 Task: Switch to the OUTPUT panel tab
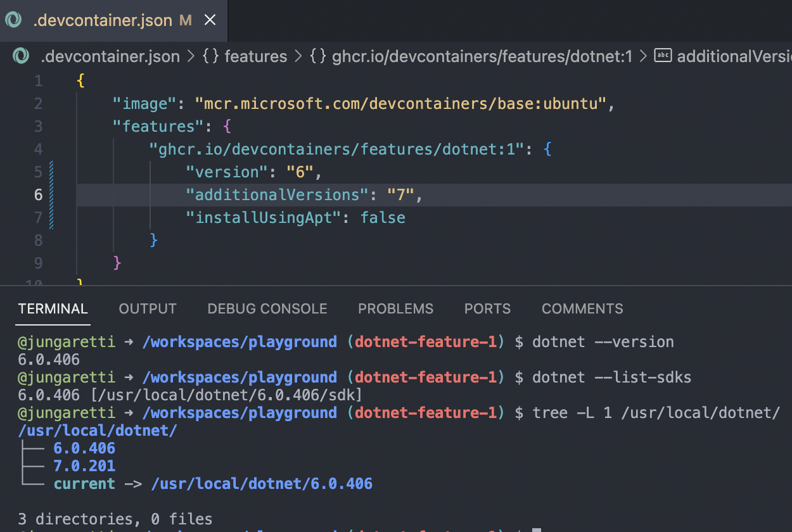(x=148, y=309)
